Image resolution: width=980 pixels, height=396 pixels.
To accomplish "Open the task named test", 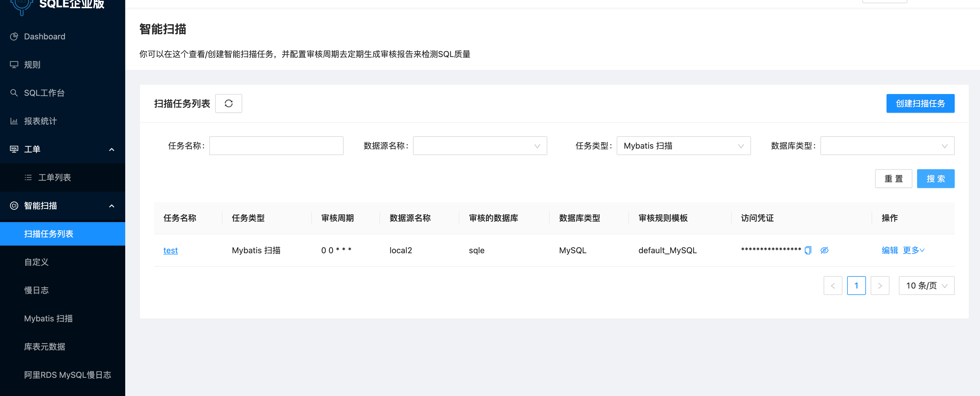I will point(170,250).
